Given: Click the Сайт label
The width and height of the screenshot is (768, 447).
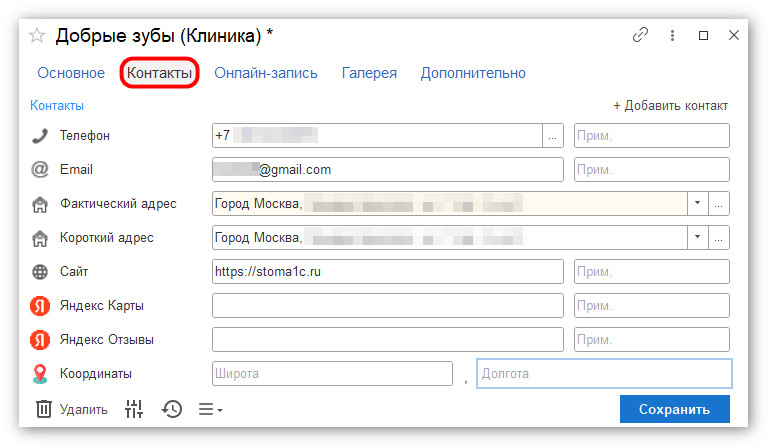Looking at the screenshot, I should click(74, 272).
